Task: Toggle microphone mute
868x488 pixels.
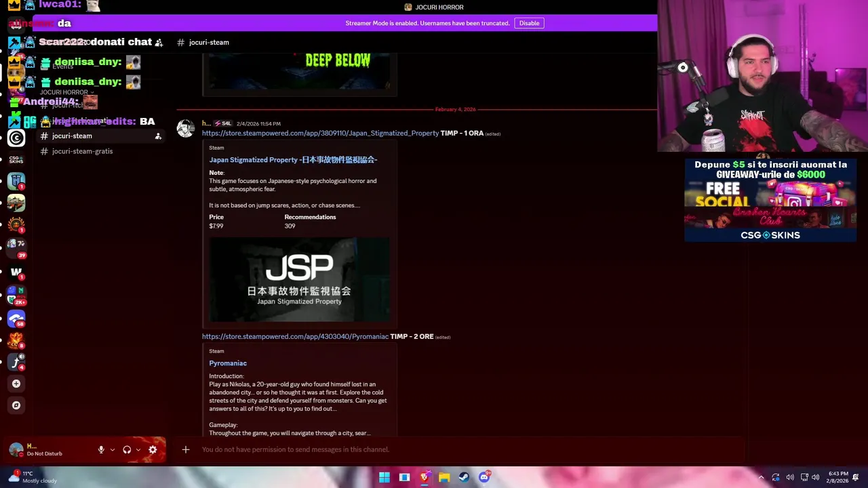Action: (x=101, y=449)
